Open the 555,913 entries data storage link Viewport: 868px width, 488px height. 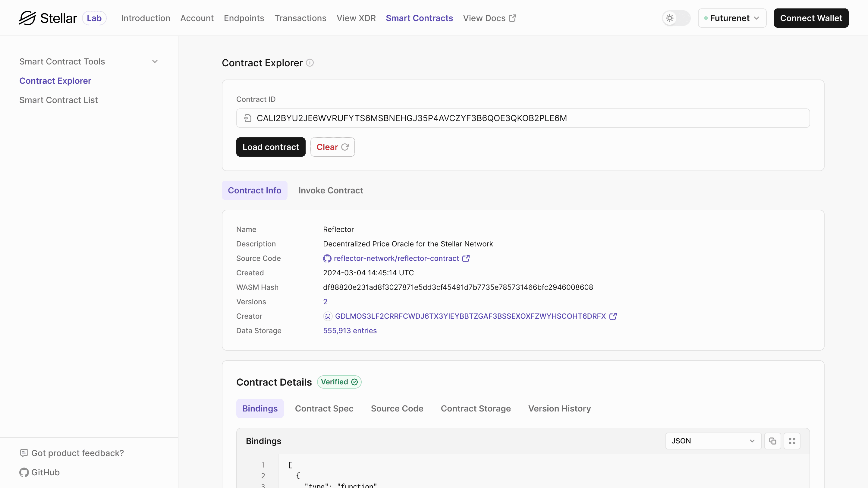350,331
